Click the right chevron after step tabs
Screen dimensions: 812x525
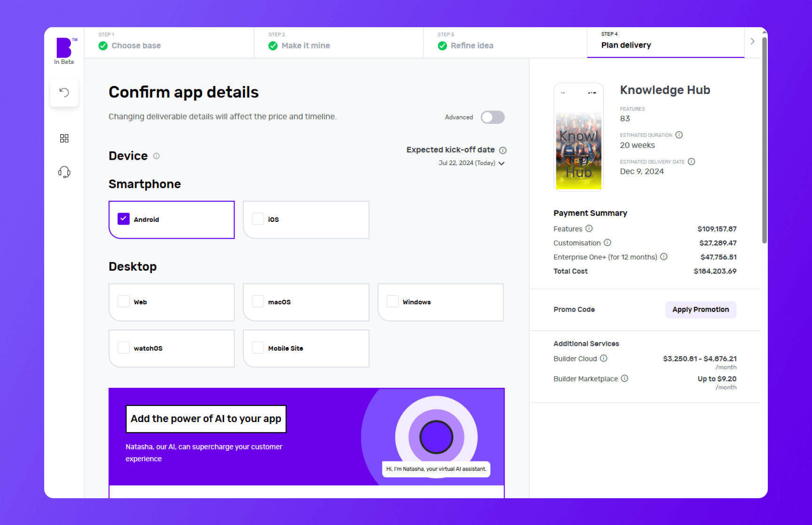(752, 41)
